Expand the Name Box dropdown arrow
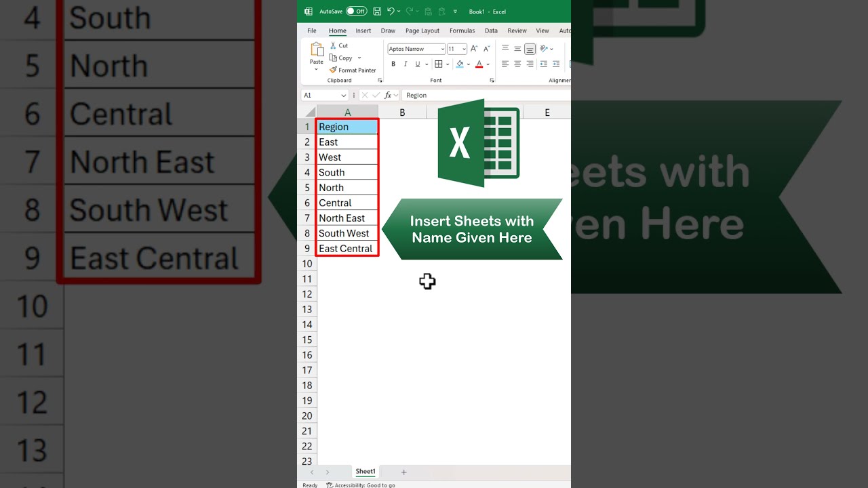The width and height of the screenshot is (868, 488). (344, 96)
